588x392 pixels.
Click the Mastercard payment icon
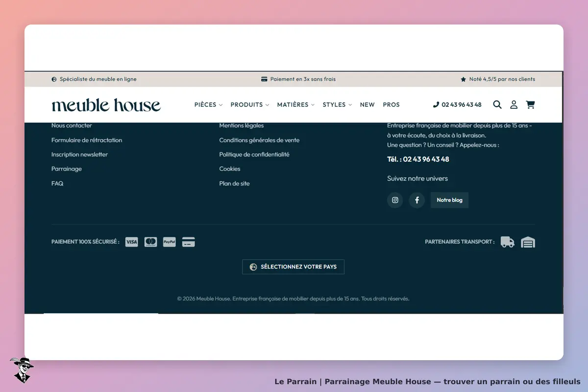coord(150,242)
